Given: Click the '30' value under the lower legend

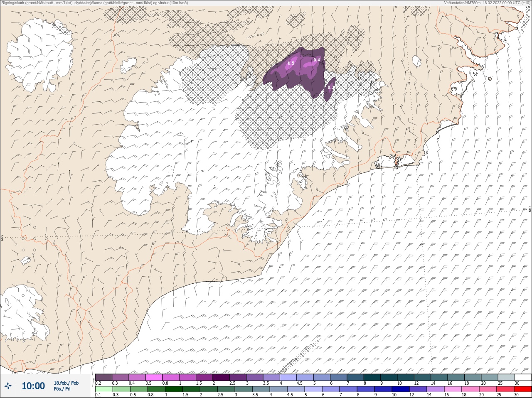Looking at the screenshot, I should pos(516,395).
